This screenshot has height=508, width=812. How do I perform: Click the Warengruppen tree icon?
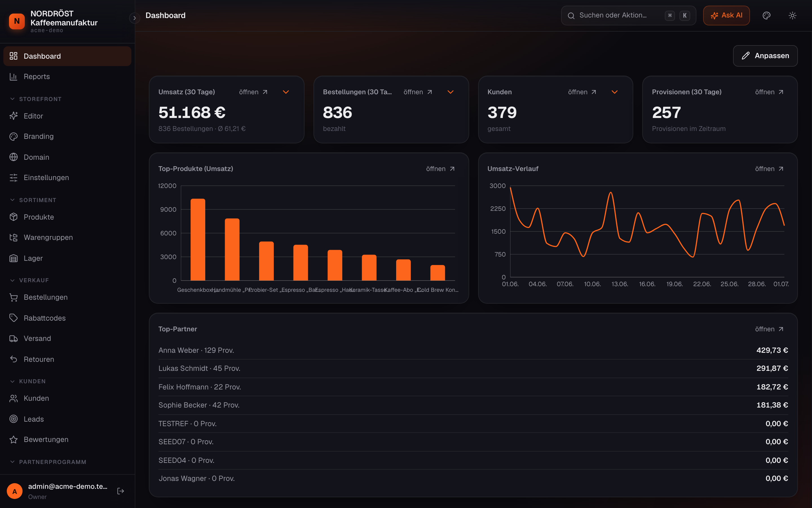pos(14,238)
